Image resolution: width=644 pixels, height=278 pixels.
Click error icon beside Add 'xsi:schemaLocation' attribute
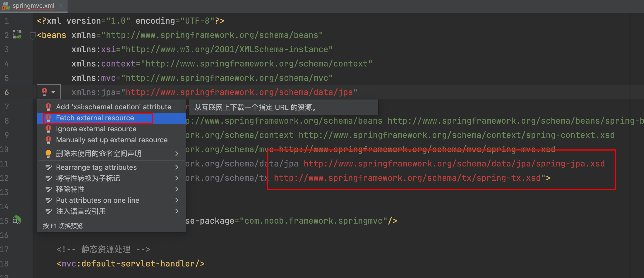(48, 107)
